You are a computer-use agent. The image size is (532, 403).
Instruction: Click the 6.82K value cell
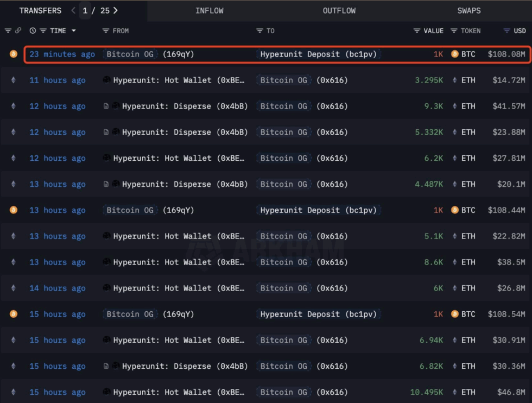[431, 366]
